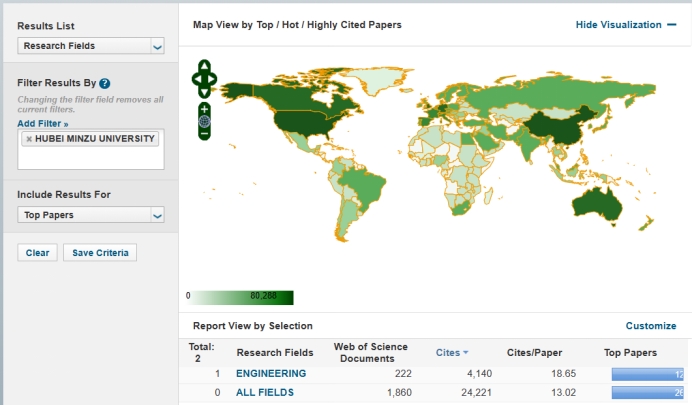
Task: Click the ALL FIELDS row link
Action: (265, 393)
